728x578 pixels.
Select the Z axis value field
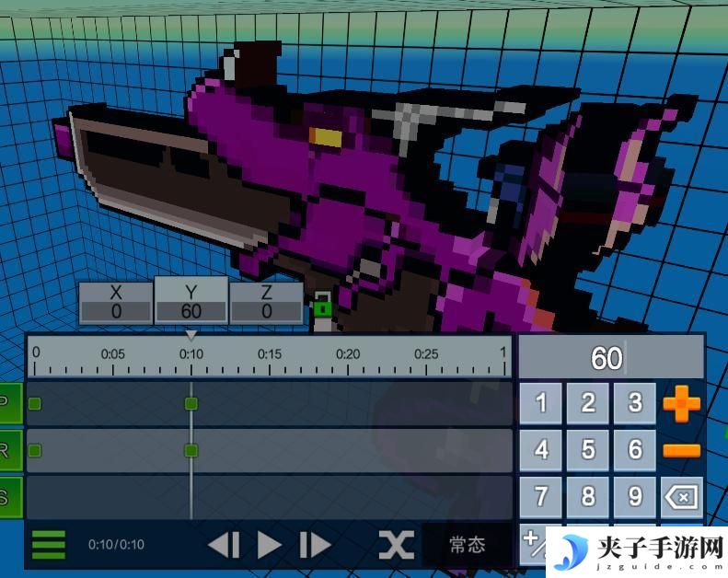(x=266, y=303)
